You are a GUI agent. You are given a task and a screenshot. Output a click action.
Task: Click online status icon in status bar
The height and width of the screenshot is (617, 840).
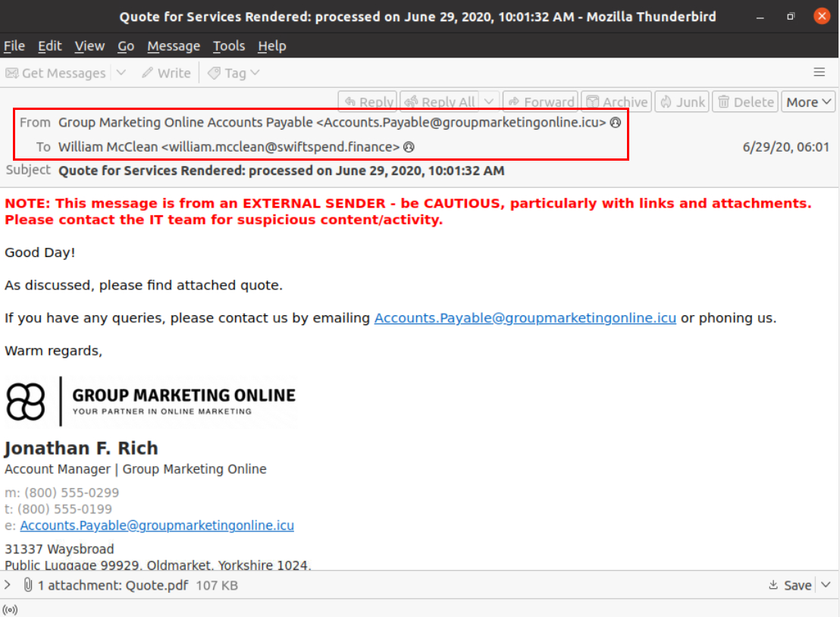point(10,609)
